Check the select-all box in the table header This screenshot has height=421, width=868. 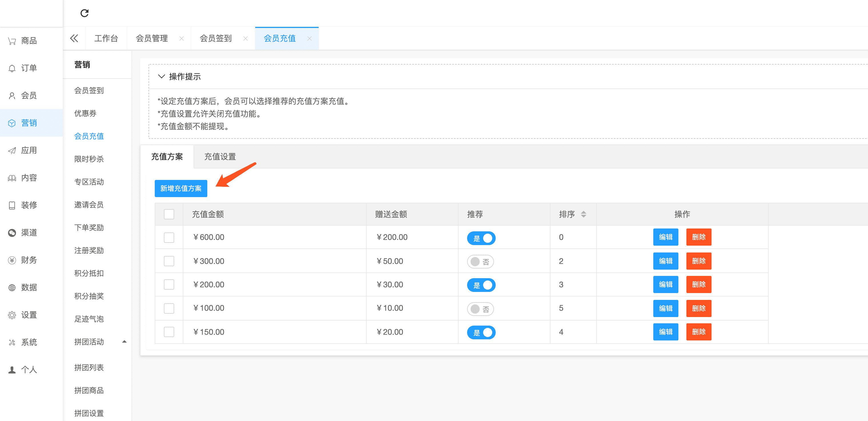169,214
